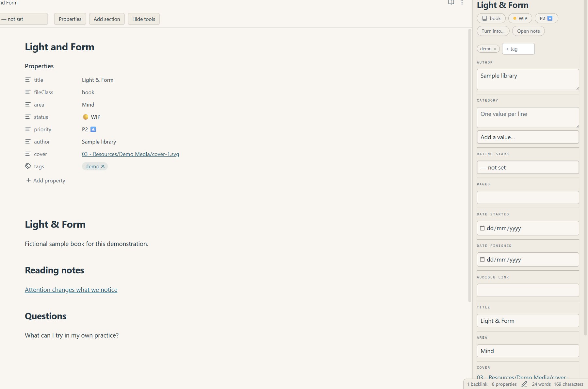The width and height of the screenshot is (588, 389).
Task: Open the Turn into... menu
Action: [x=493, y=31]
